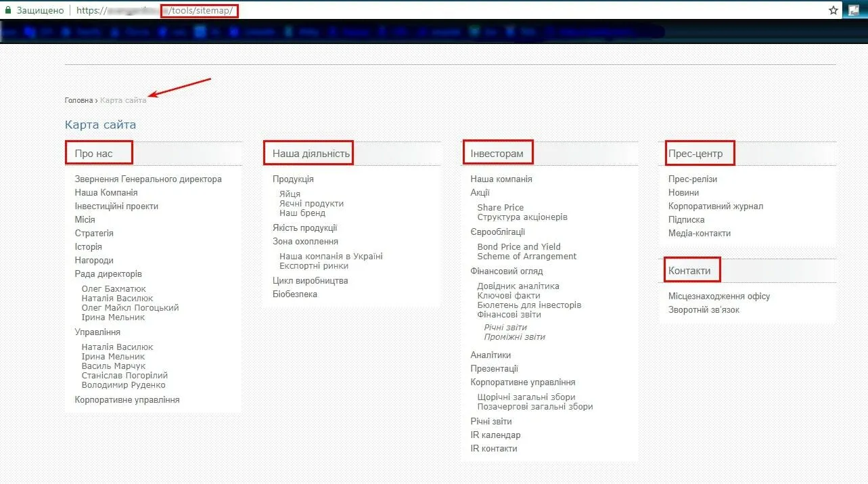This screenshot has width=868, height=484.
Task: Open Цикл виробництва page
Action: [311, 281]
